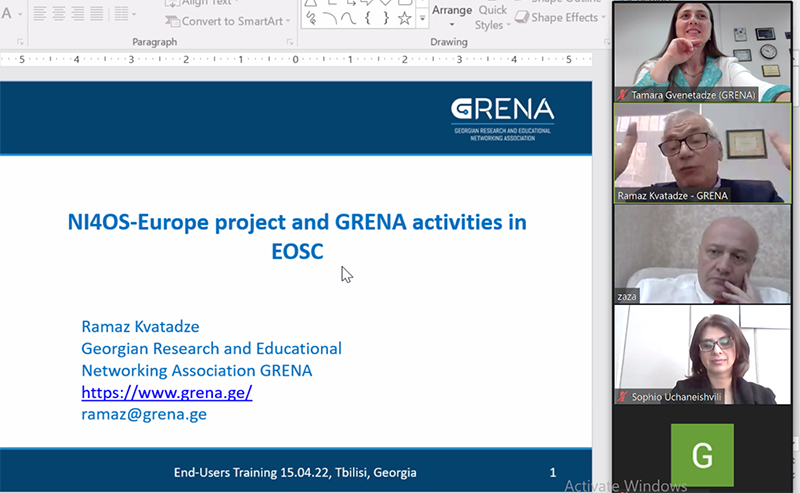Click the Align Right paragraph icon
800x493 pixels.
pos(78,14)
